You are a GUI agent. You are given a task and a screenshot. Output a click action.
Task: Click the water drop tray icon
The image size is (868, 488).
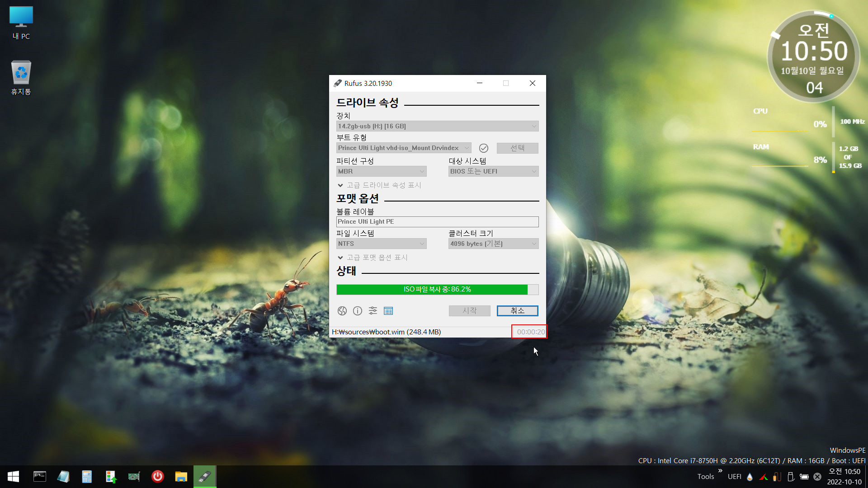[x=750, y=477]
